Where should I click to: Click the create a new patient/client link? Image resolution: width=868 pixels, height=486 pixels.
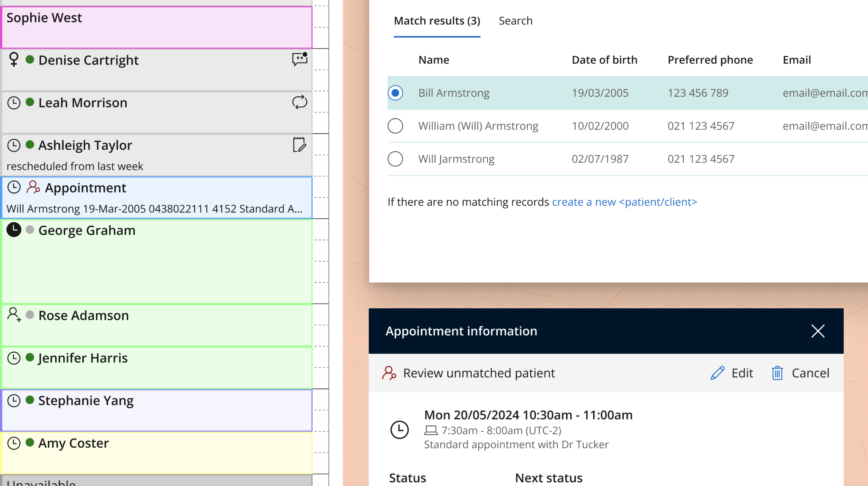coord(624,202)
